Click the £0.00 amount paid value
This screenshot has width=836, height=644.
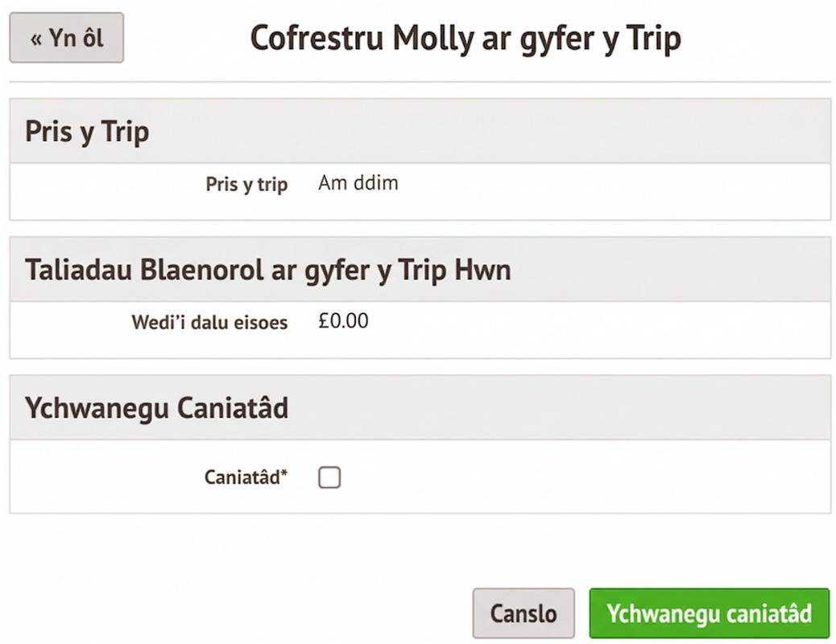click(x=343, y=322)
